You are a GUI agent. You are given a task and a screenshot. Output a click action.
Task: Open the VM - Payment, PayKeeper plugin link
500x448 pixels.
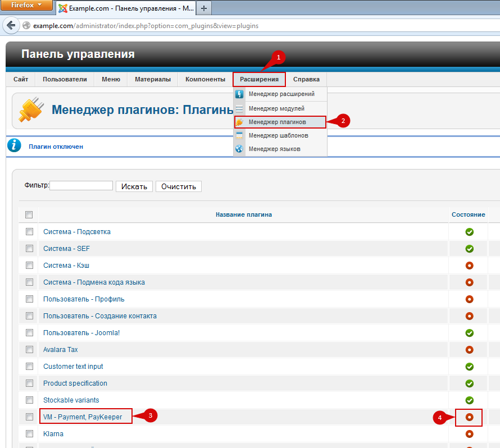(83, 417)
